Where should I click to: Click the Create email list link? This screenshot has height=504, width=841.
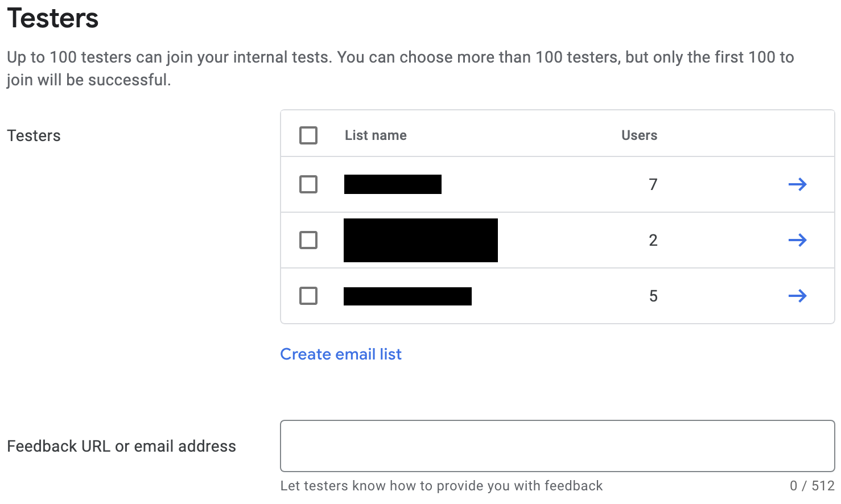pyautogui.click(x=341, y=354)
